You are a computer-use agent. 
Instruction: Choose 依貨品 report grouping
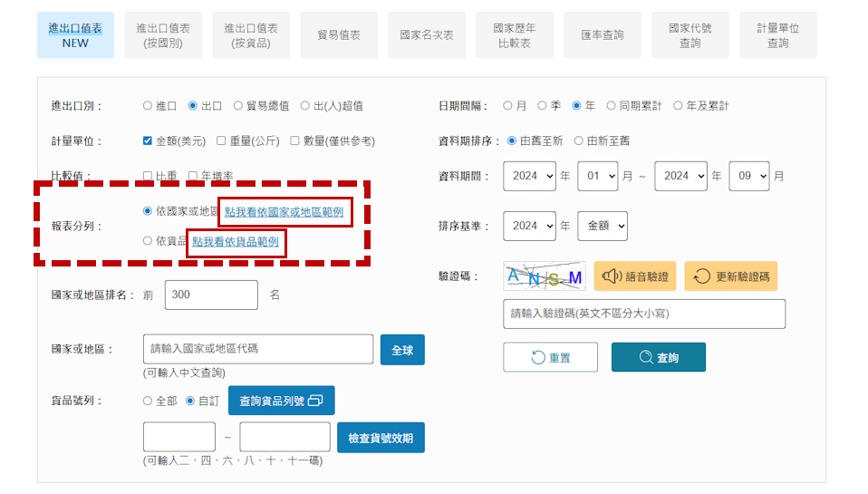148,241
